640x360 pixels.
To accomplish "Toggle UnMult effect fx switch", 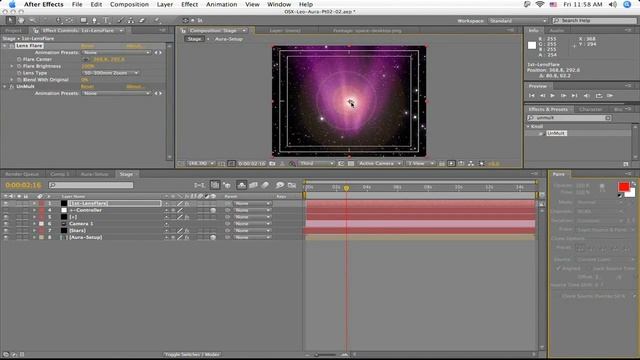I will pos(11,87).
